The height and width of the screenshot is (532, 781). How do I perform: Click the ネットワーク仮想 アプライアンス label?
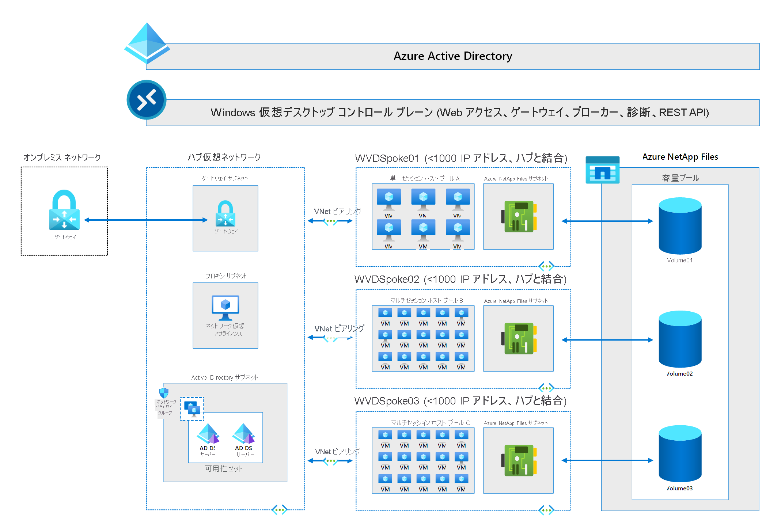225,329
